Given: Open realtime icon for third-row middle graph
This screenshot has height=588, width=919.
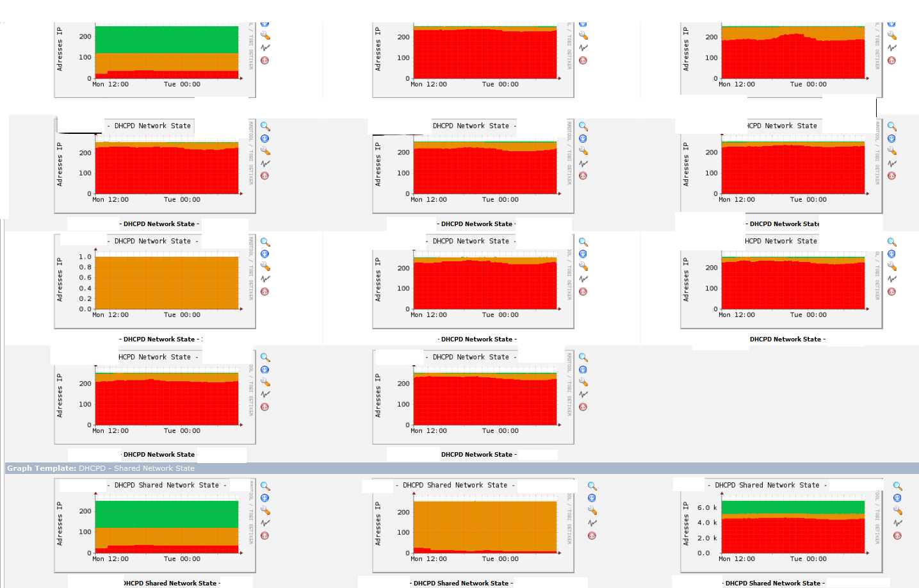Looking at the screenshot, I should coord(583,279).
